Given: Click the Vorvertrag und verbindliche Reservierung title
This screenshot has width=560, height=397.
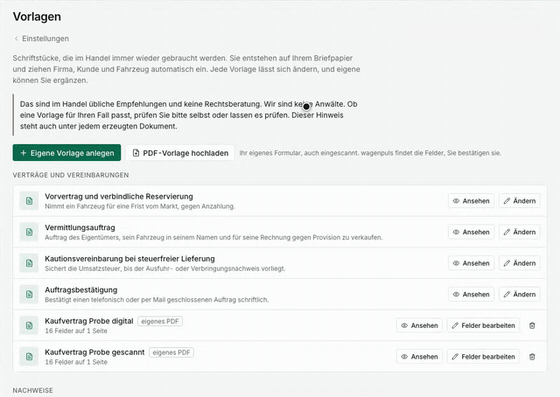Looking at the screenshot, I should point(119,196).
